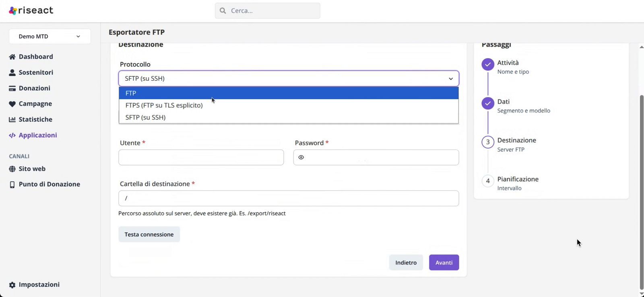Click the Dati step label
This screenshot has width=644, height=297.
tap(503, 102)
